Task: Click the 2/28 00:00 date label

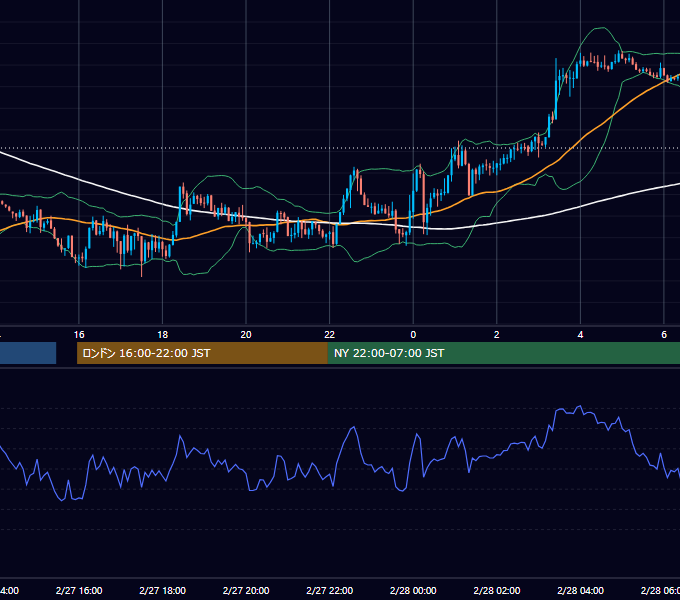Action: (x=413, y=590)
